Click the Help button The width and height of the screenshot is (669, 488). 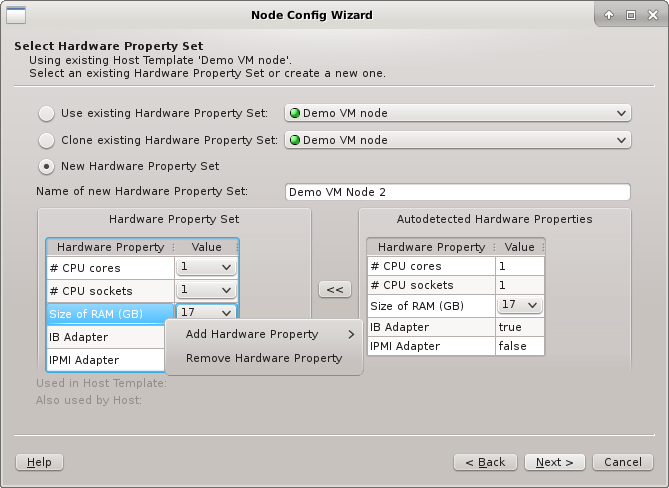point(39,462)
